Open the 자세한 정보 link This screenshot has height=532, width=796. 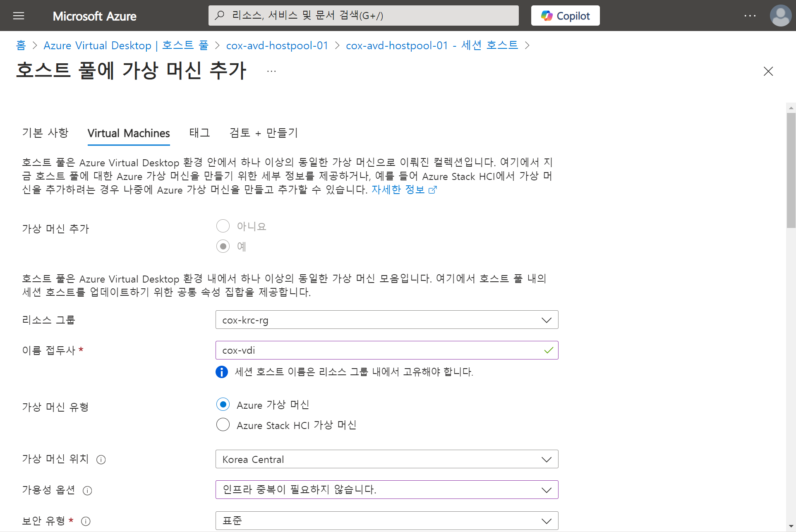coord(404,189)
